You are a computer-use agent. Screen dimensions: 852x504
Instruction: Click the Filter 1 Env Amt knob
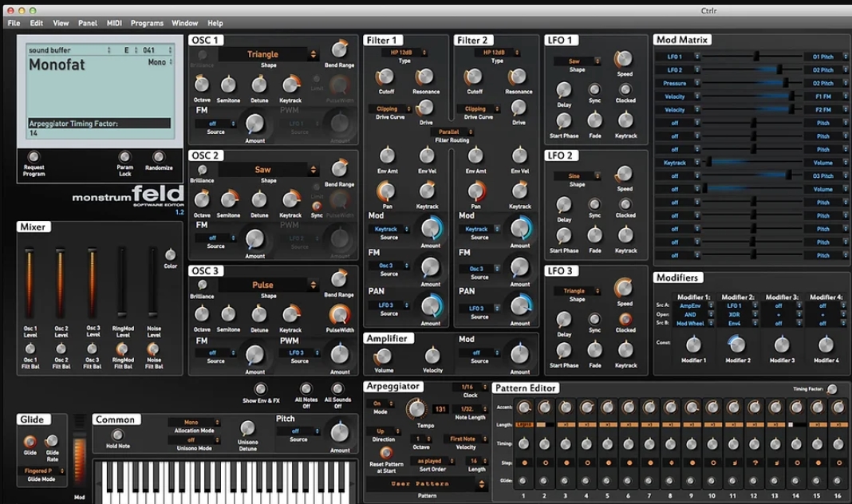(387, 156)
